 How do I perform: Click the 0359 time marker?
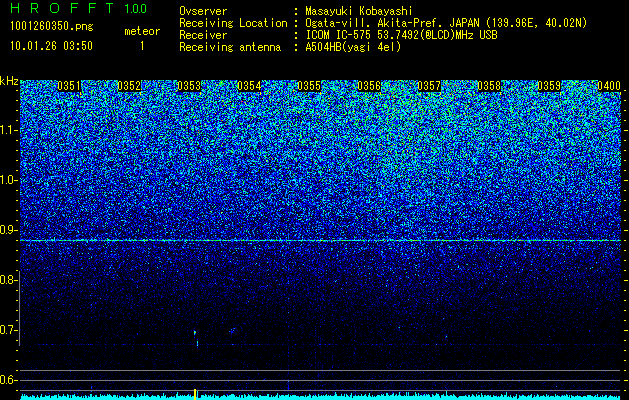tap(549, 86)
